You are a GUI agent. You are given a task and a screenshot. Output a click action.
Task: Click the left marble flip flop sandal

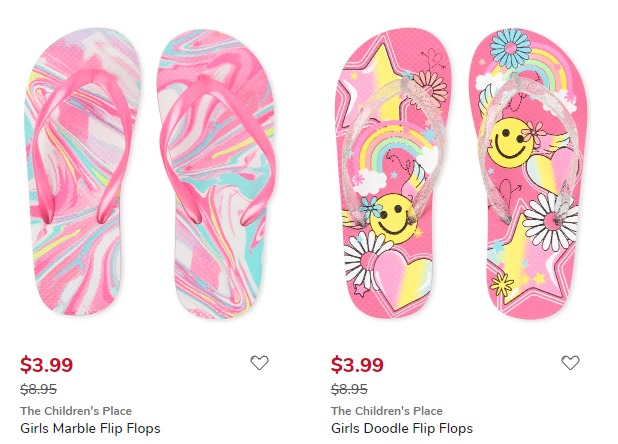82,171
